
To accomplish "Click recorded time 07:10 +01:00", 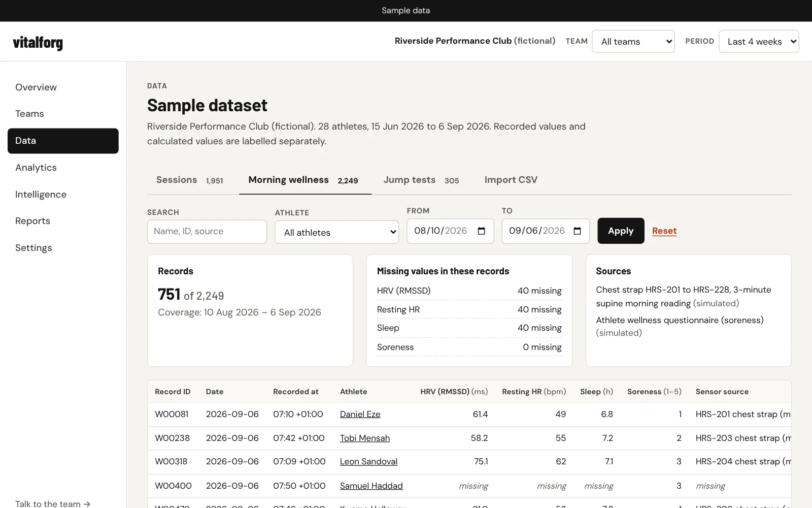I will point(298,414).
